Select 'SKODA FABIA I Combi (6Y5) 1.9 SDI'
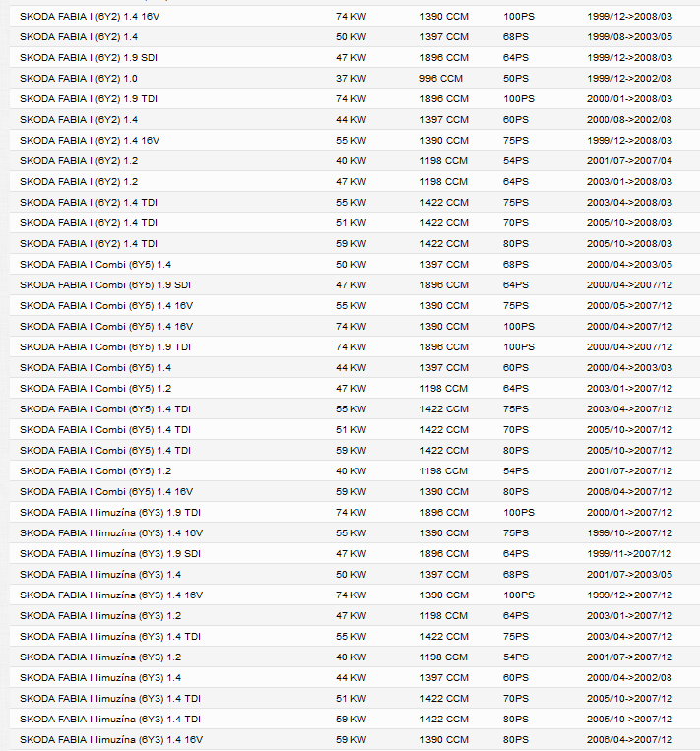The width and height of the screenshot is (700, 751). click(105, 285)
